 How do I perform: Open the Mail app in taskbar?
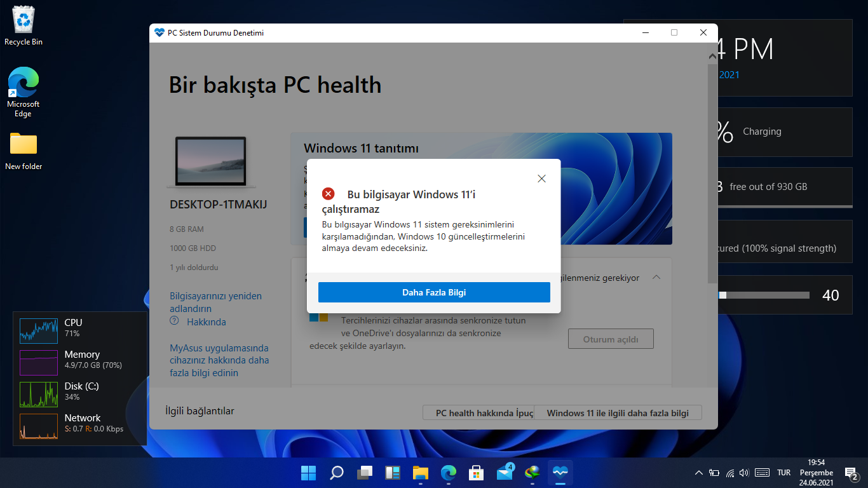(x=505, y=473)
